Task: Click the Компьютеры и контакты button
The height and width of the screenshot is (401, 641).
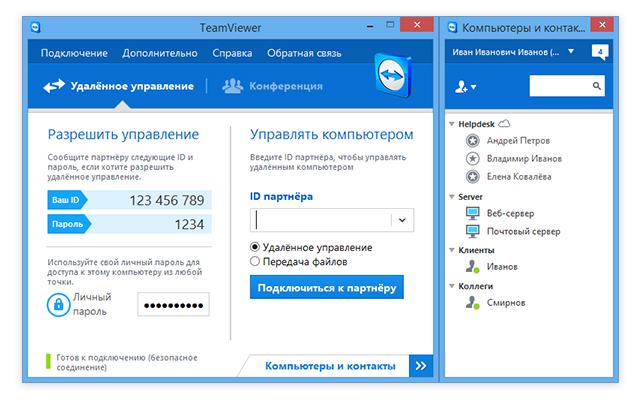Action: (x=330, y=366)
